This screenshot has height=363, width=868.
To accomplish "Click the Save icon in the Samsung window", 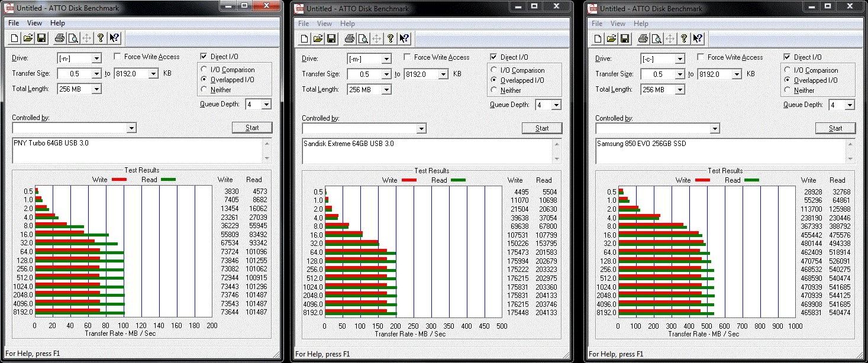I will click(x=625, y=38).
